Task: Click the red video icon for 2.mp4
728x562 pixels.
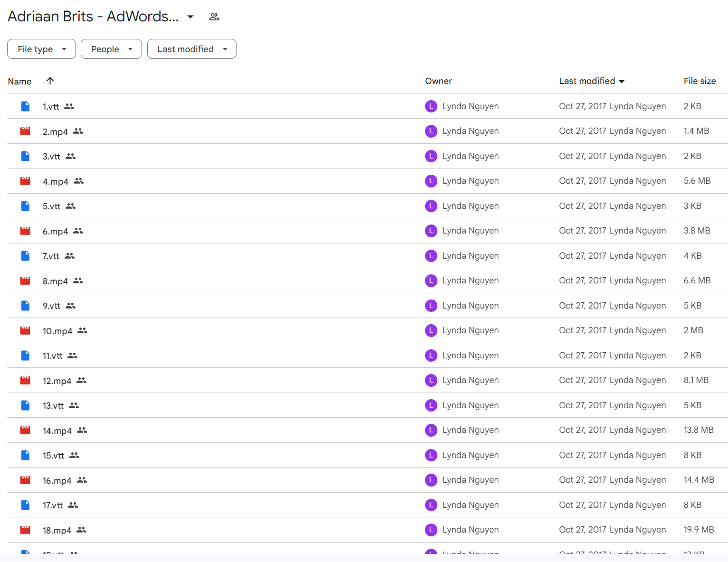Action: (25, 131)
